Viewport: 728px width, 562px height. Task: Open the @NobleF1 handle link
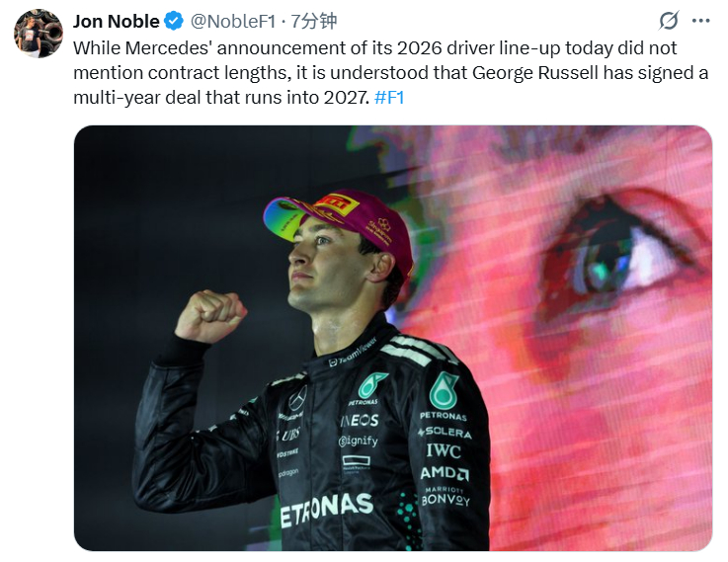click(x=231, y=21)
